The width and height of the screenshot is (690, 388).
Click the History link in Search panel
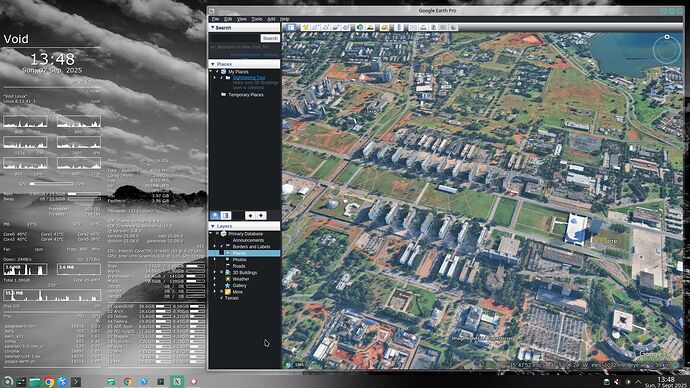coord(271,55)
